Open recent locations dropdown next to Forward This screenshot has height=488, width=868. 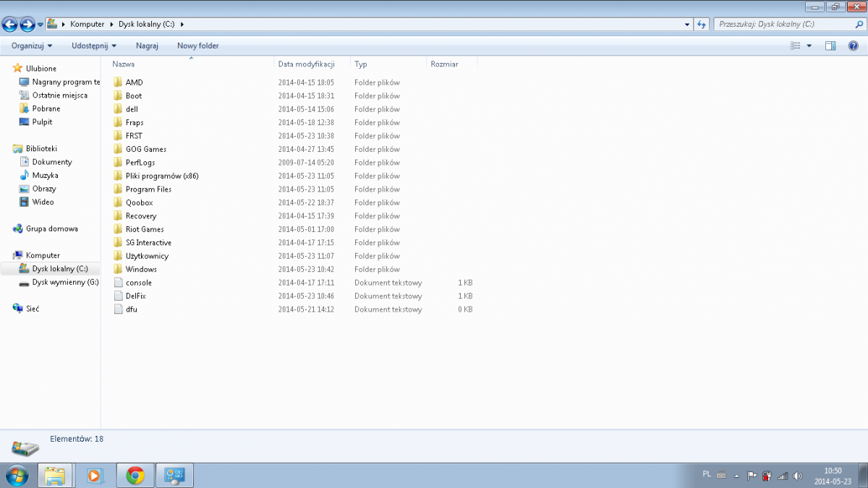coord(41,25)
